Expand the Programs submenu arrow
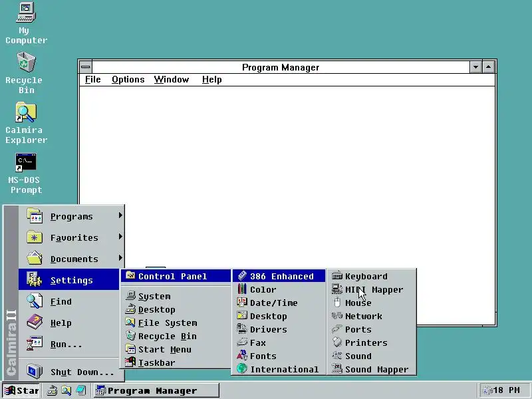This screenshot has height=399, width=532. (120, 215)
